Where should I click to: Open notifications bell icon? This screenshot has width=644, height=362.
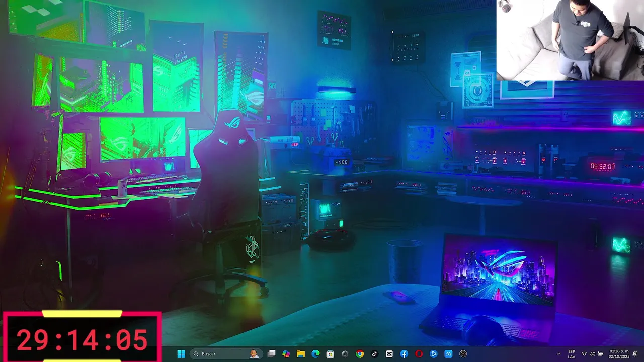point(635,354)
